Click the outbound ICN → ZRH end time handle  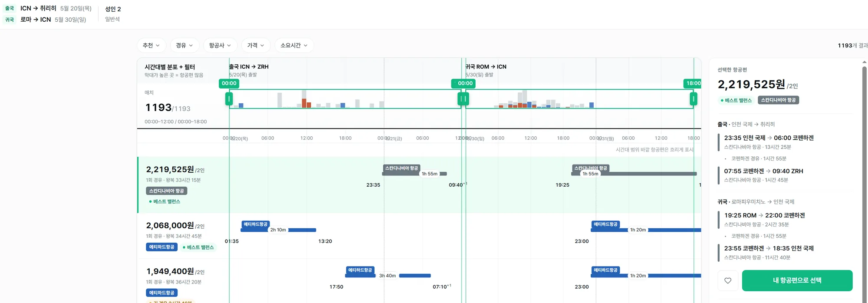pos(461,99)
